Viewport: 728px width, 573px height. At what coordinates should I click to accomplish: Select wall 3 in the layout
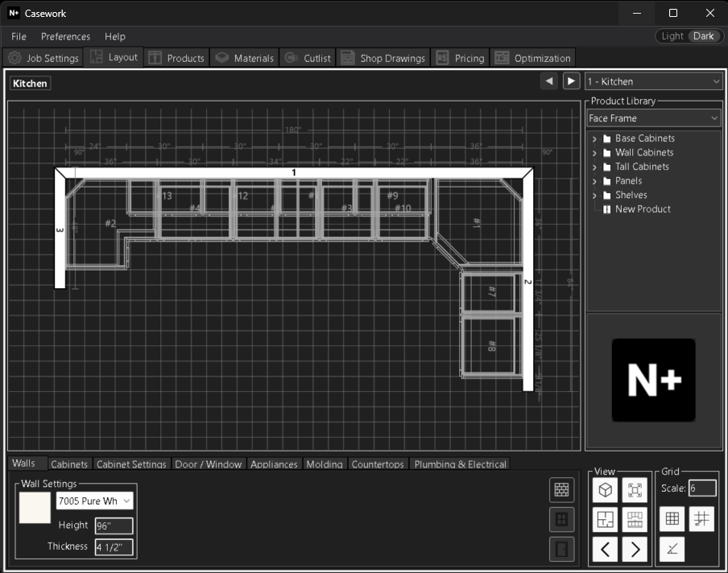coord(60,229)
